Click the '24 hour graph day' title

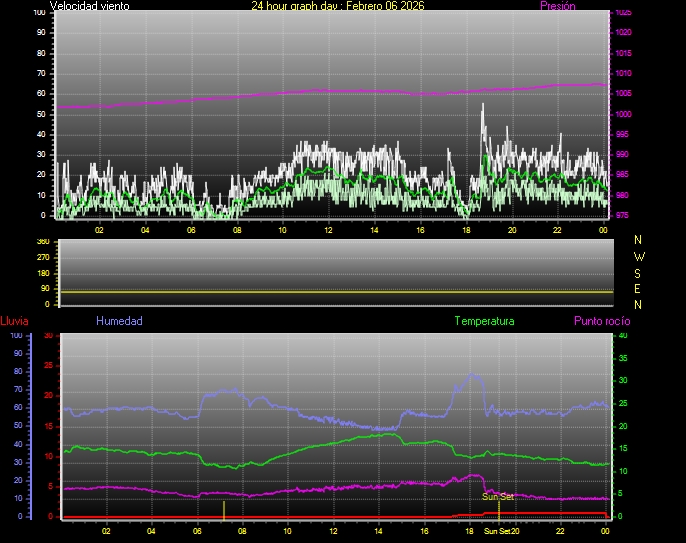[x=339, y=6]
